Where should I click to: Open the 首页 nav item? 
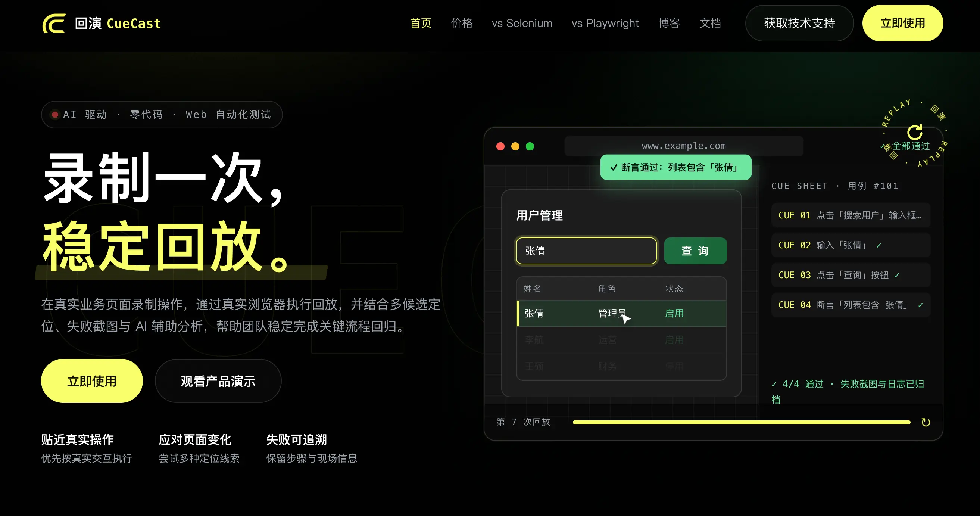[420, 23]
